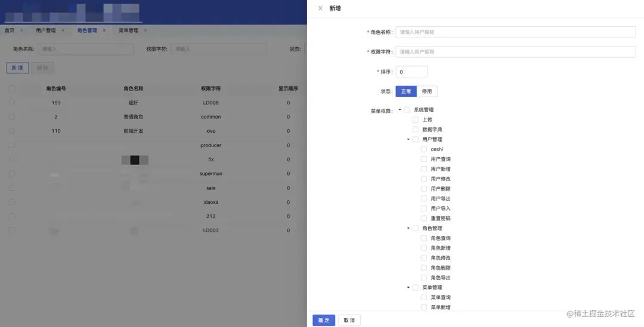The height and width of the screenshot is (327, 644).
Task: Switch to the 首页 tab
Action: pyautogui.click(x=10, y=30)
